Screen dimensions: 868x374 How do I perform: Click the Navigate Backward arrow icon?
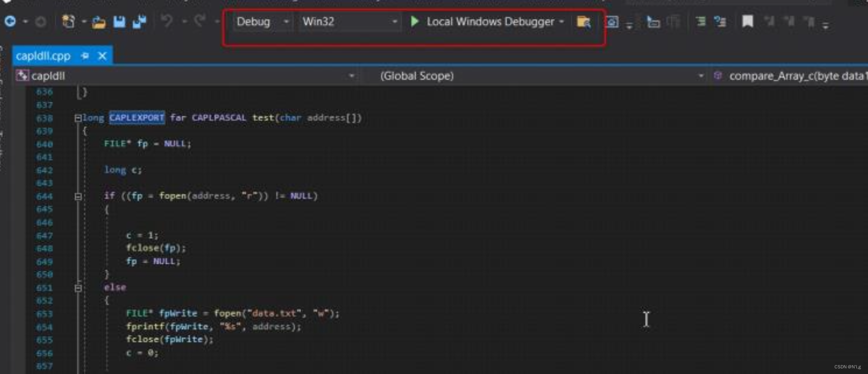[10, 21]
